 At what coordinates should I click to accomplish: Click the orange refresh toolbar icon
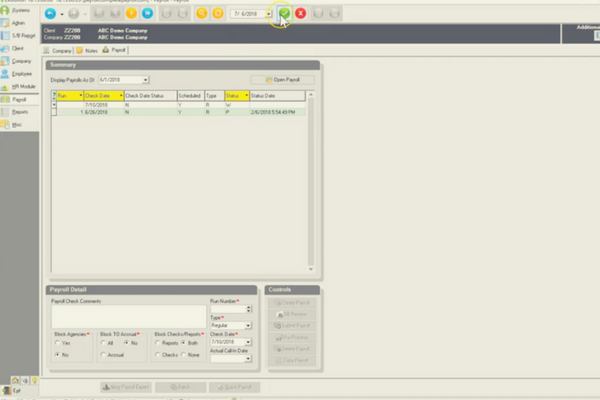(x=218, y=13)
